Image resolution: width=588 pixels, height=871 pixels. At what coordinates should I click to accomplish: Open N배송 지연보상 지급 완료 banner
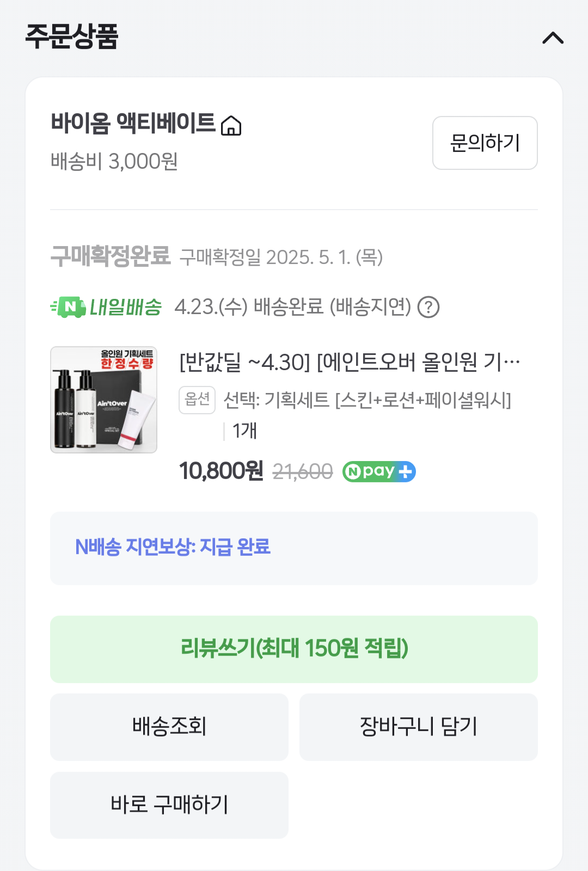293,548
